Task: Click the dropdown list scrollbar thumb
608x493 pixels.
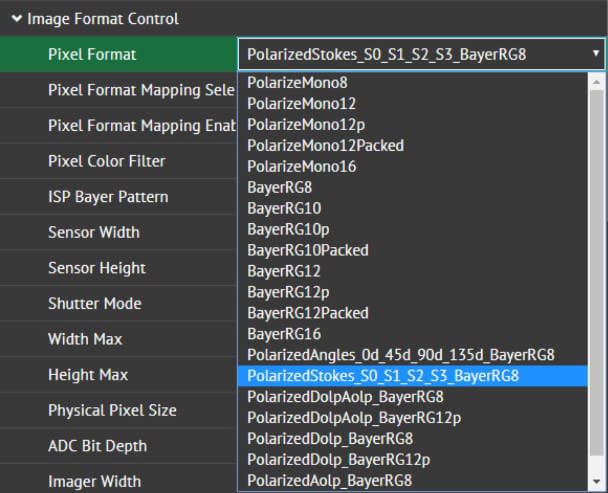Action: coord(596,273)
